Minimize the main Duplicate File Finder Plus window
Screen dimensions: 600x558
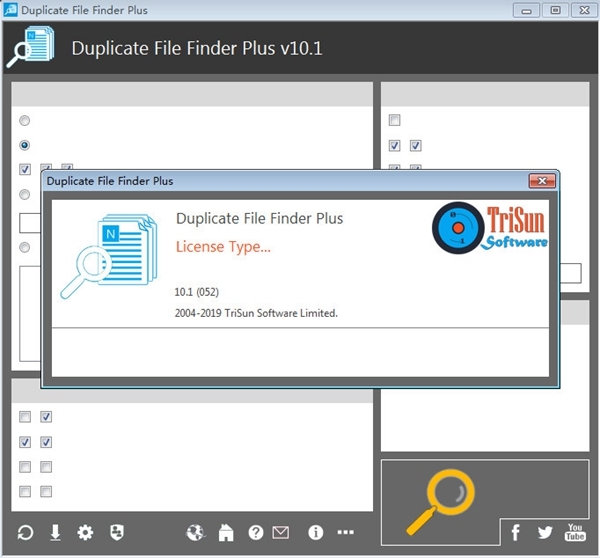tap(527, 10)
